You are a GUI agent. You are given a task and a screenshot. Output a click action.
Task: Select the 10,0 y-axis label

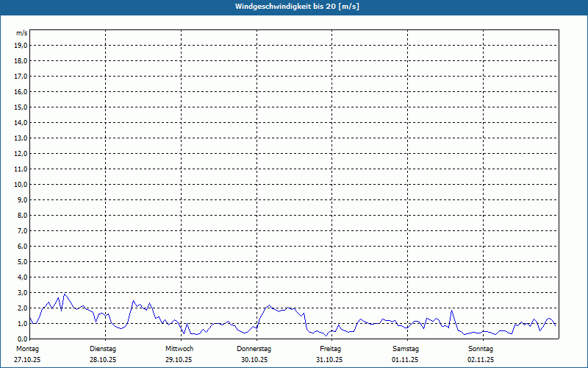(21, 184)
